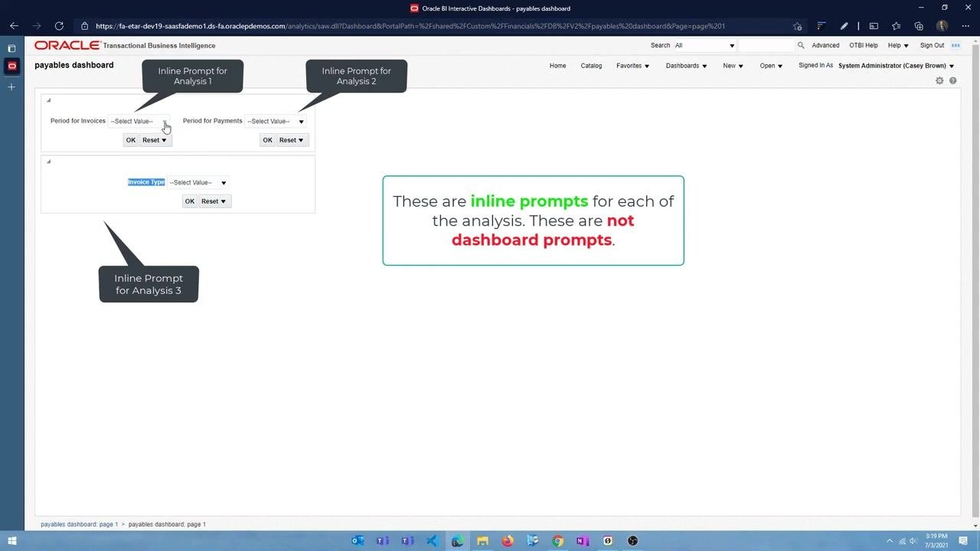980x551 pixels.
Task: Click OK for Invoice Type prompt
Action: coord(190,201)
